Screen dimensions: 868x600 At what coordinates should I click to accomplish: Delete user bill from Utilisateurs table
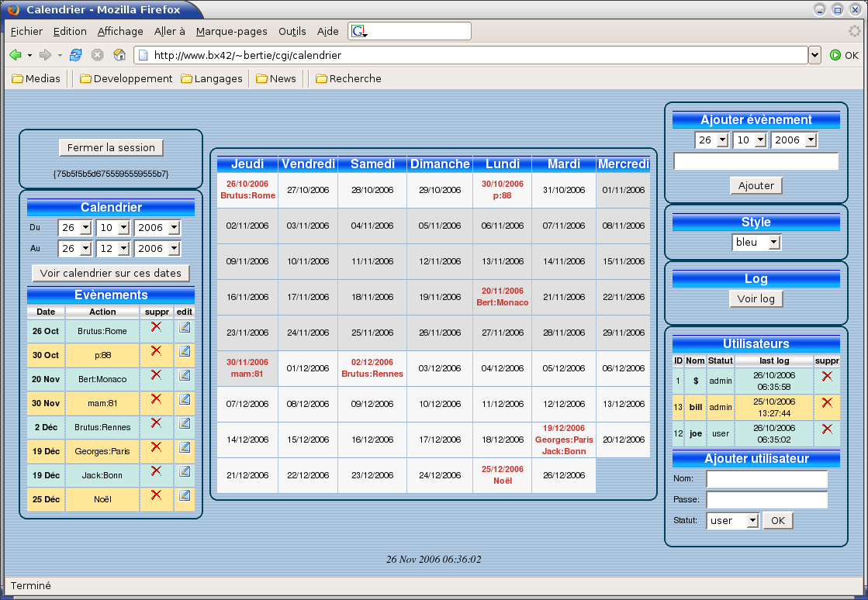826,403
